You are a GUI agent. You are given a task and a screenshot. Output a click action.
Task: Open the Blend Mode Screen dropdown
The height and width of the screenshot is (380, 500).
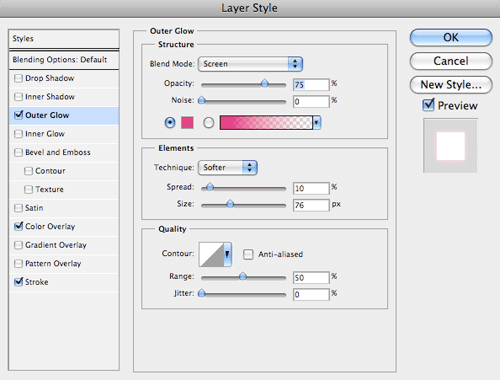250,64
